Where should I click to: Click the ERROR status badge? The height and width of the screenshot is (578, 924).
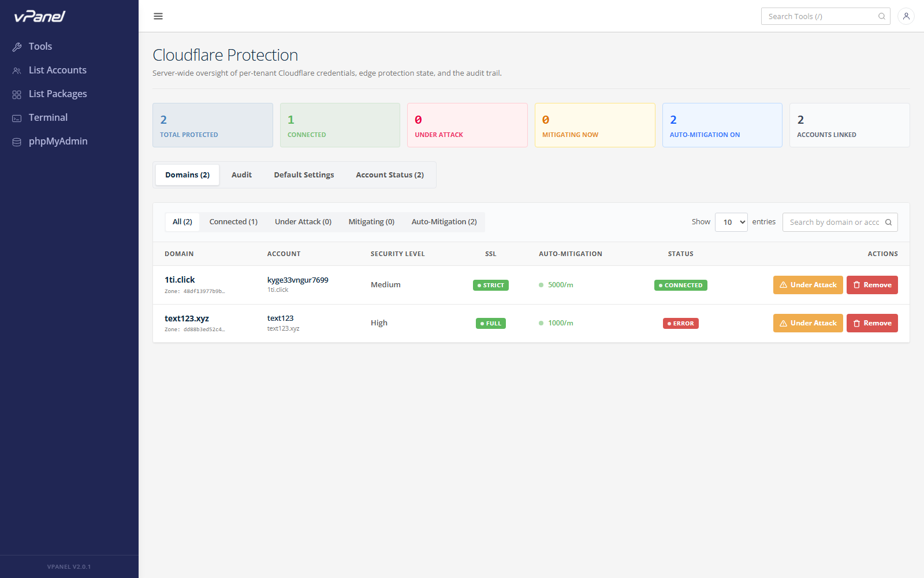[x=681, y=323]
